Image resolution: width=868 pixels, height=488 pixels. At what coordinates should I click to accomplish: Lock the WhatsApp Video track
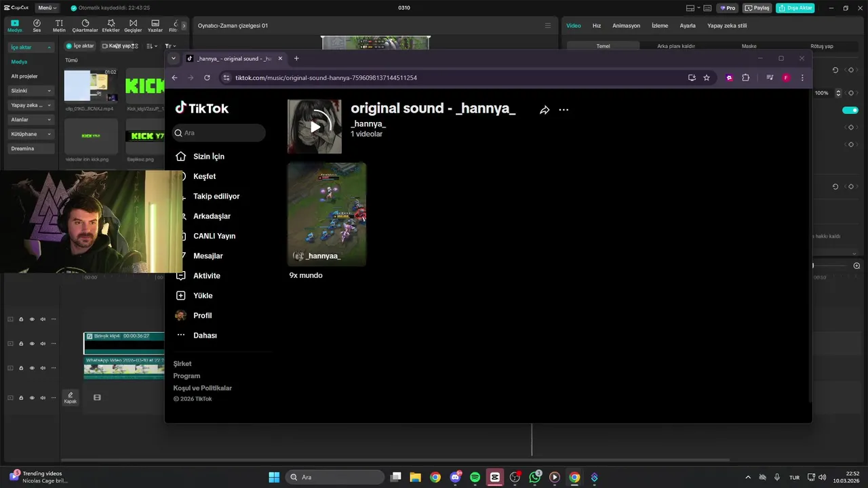coord(21,368)
